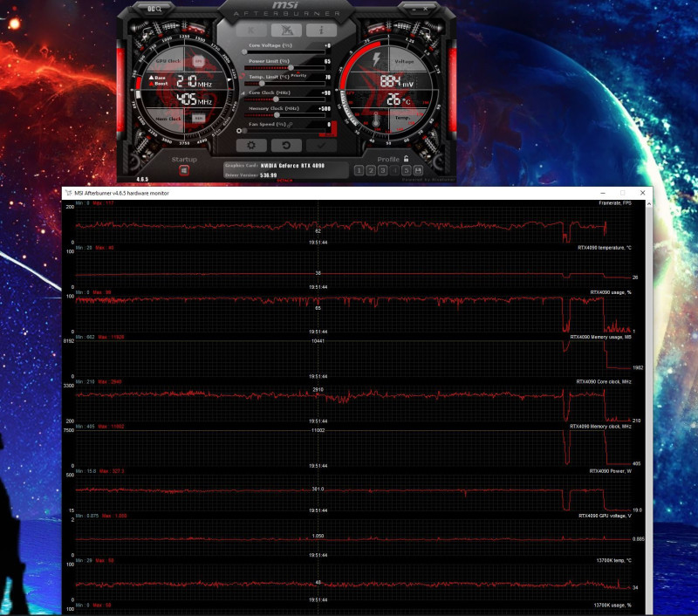
Task: Click the Power Limit 65 value field
Action: (327, 61)
